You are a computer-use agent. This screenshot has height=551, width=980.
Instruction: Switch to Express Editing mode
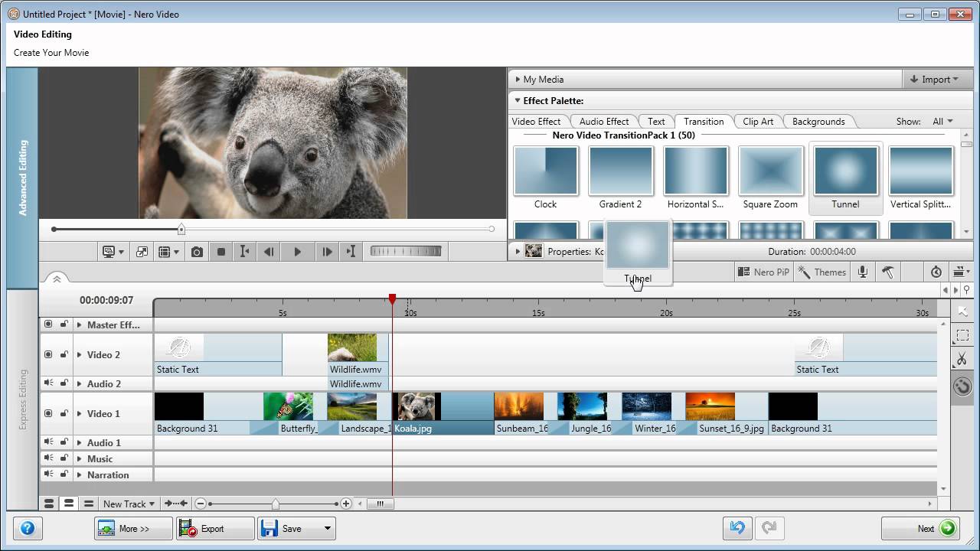click(23, 398)
